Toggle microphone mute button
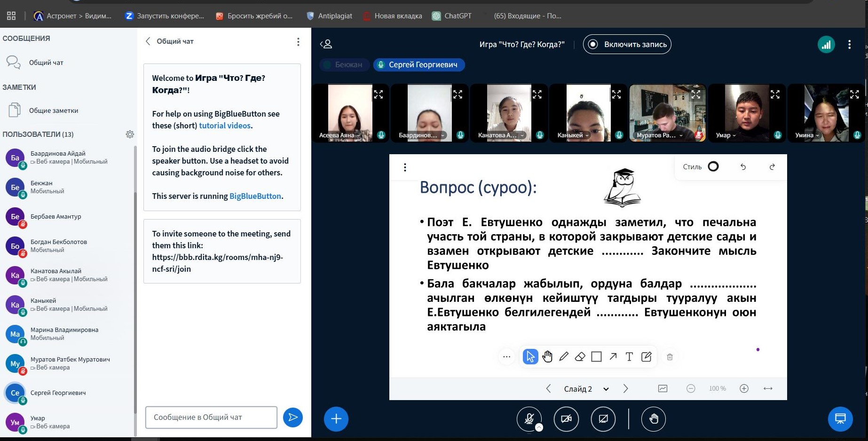This screenshot has height=441, width=868. click(529, 419)
